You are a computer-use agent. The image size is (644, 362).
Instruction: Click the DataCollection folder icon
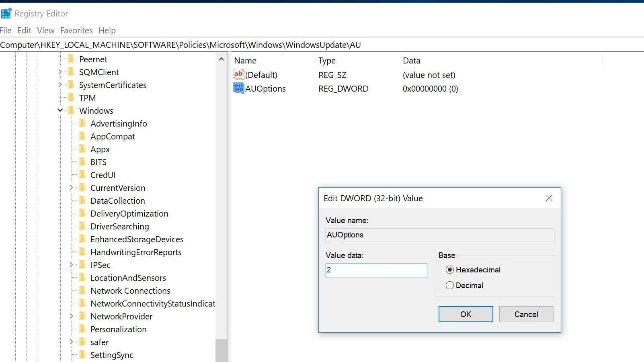tap(82, 200)
